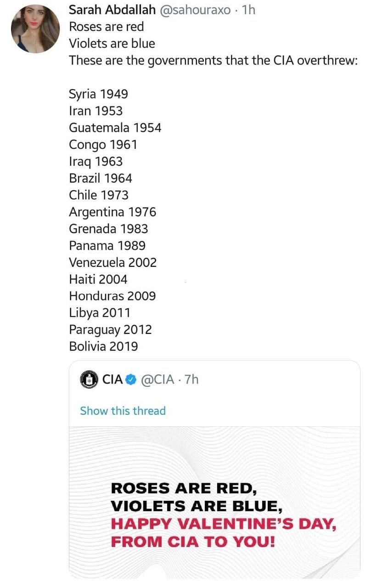The height and width of the screenshot is (588, 371).
Task: Click "HAPPY VALENTINE'S DAY," red text in image
Action: coord(224,524)
